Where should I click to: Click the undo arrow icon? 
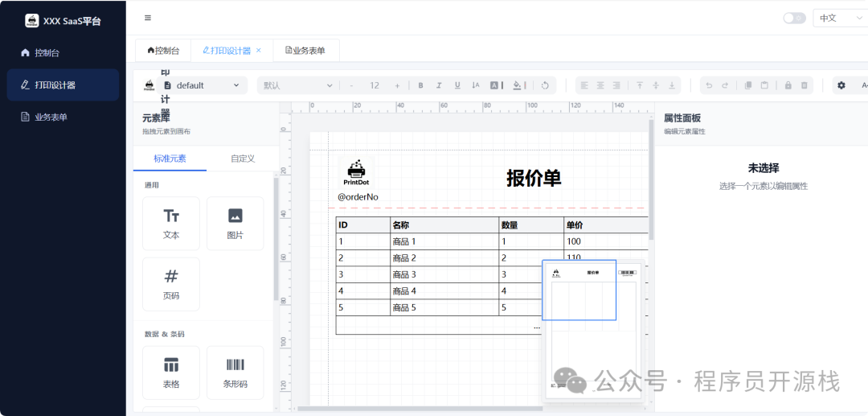pyautogui.click(x=709, y=85)
